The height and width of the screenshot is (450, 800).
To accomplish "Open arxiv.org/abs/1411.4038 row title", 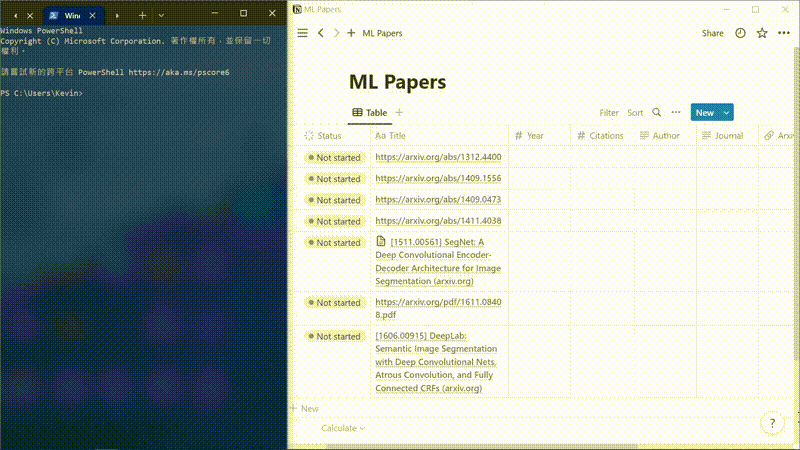I will [x=438, y=221].
